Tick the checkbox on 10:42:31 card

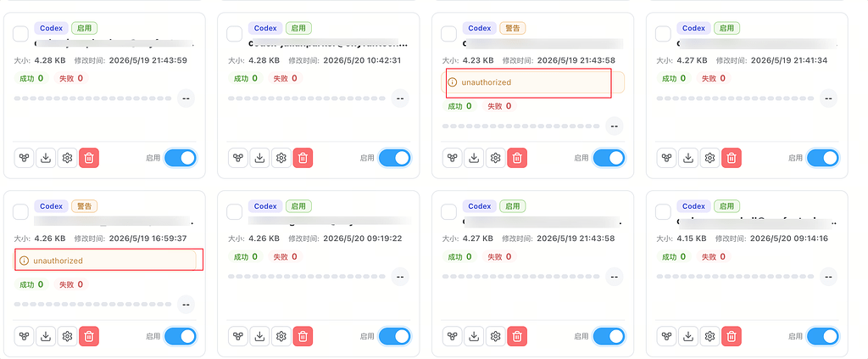235,34
